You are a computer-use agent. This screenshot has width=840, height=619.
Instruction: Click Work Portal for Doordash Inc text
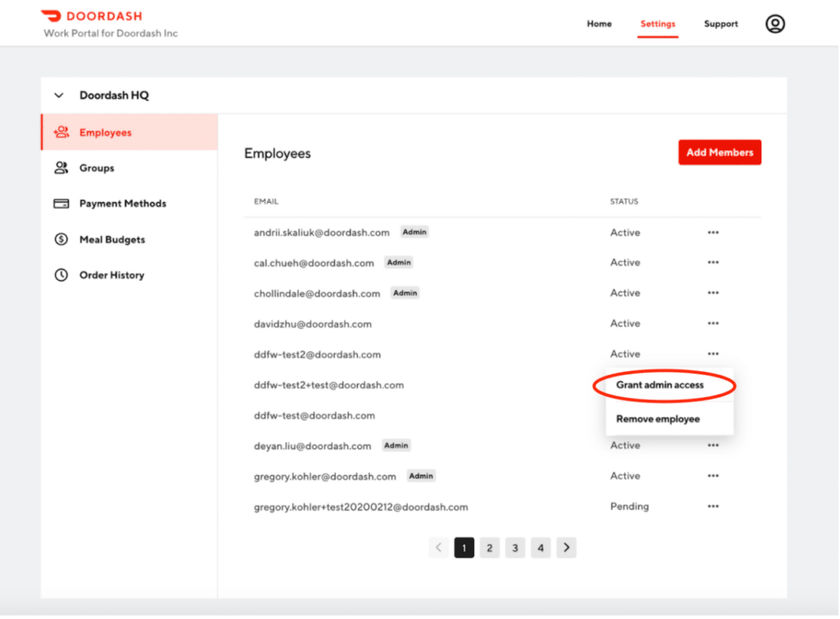click(111, 33)
